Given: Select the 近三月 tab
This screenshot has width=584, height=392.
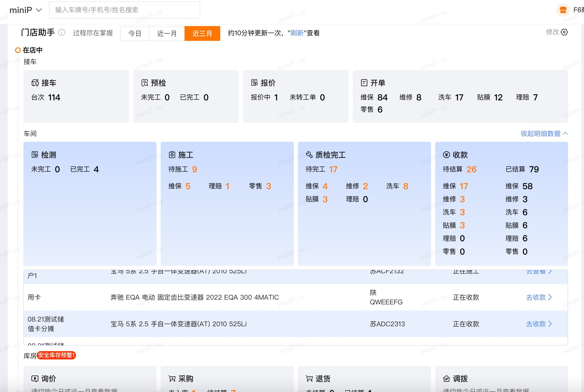Looking at the screenshot, I should (x=202, y=33).
